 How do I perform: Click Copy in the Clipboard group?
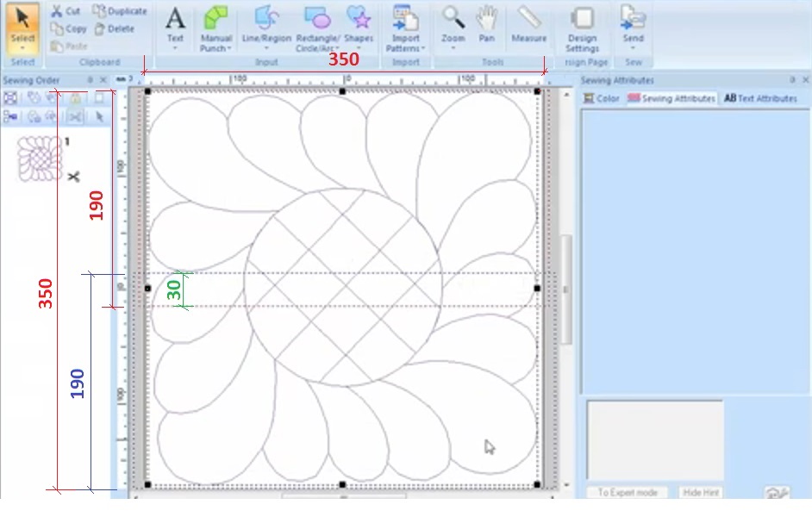point(68,28)
